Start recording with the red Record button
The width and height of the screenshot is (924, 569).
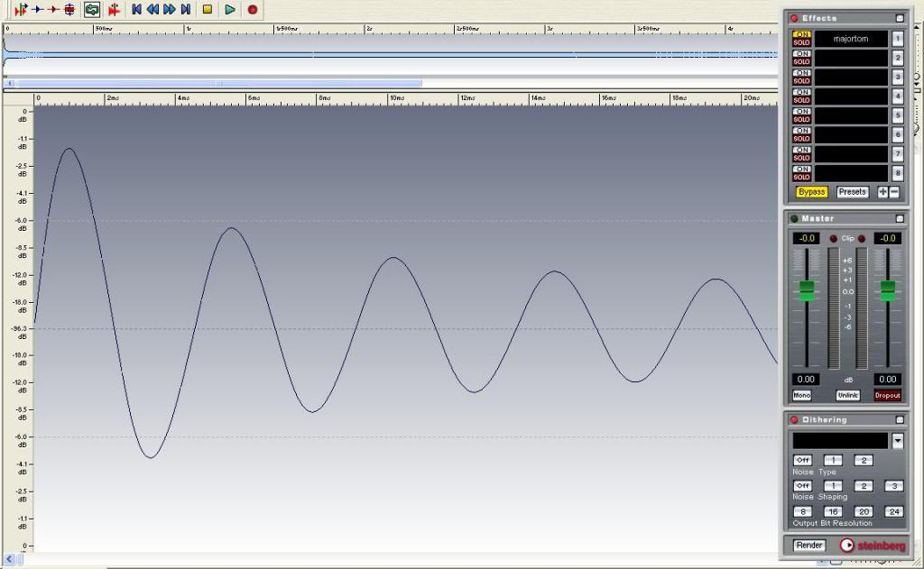tap(253, 9)
